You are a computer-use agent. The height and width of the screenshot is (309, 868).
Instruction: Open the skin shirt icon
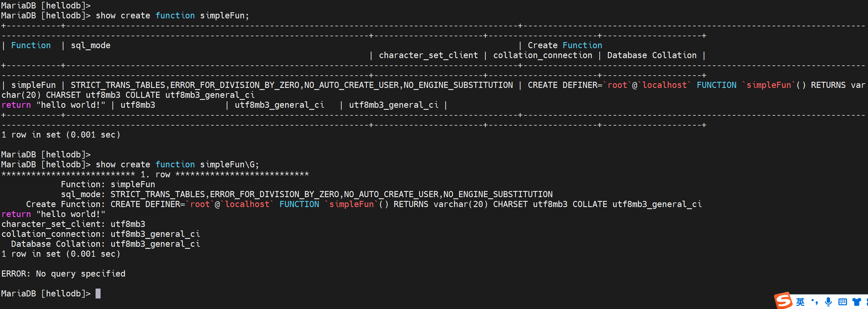[857, 302]
